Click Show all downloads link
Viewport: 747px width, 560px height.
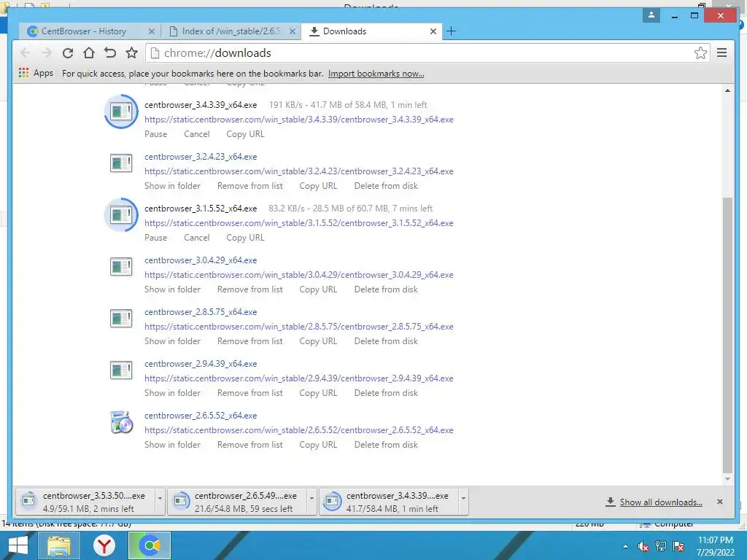coord(661,502)
